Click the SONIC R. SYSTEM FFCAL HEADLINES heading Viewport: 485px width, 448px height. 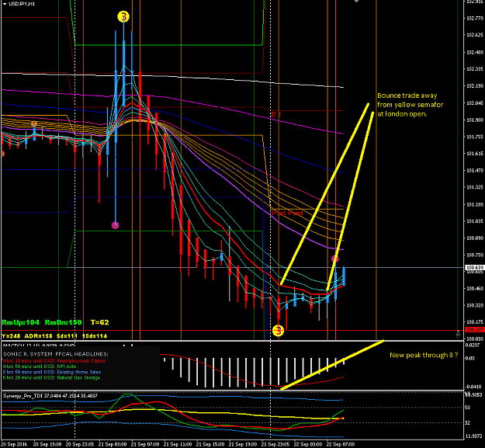click(x=56, y=354)
